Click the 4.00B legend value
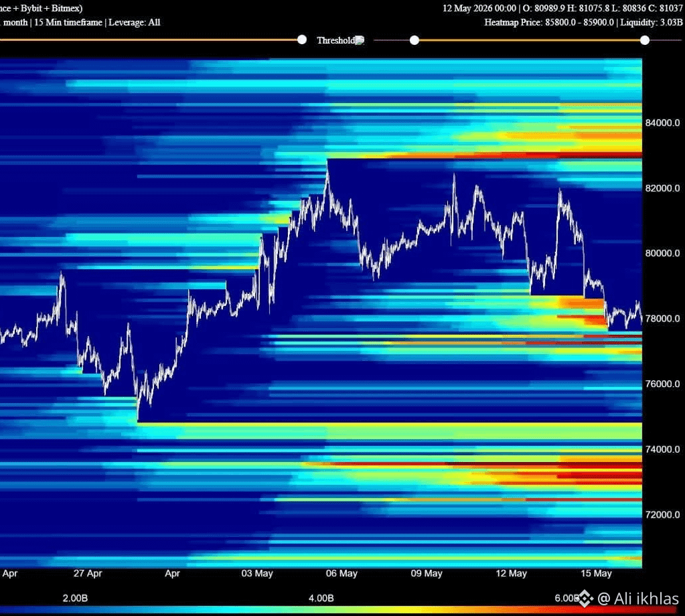This screenshot has height=616, width=685. pos(321,599)
